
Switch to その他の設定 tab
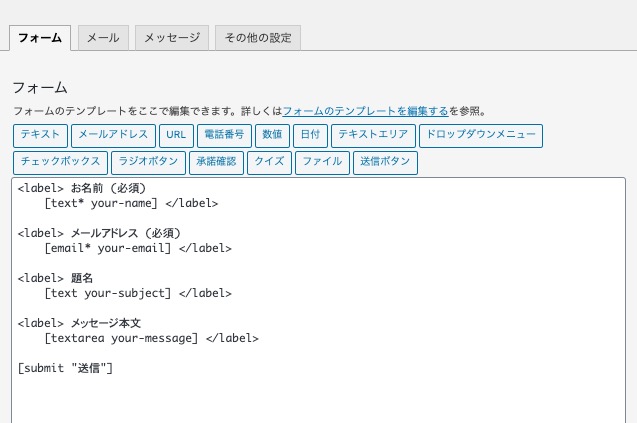pyautogui.click(x=257, y=38)
